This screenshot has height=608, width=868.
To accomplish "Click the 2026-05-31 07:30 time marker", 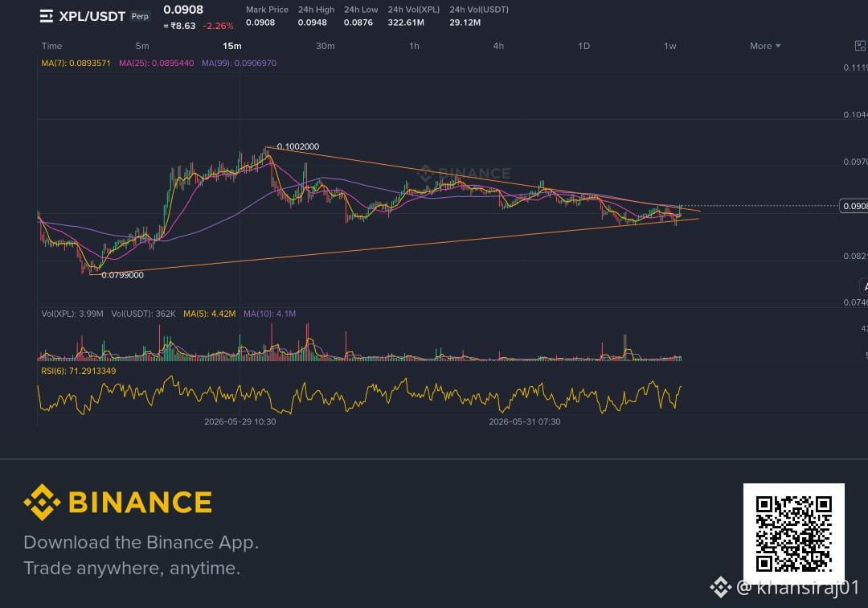I will click(524, 422).
